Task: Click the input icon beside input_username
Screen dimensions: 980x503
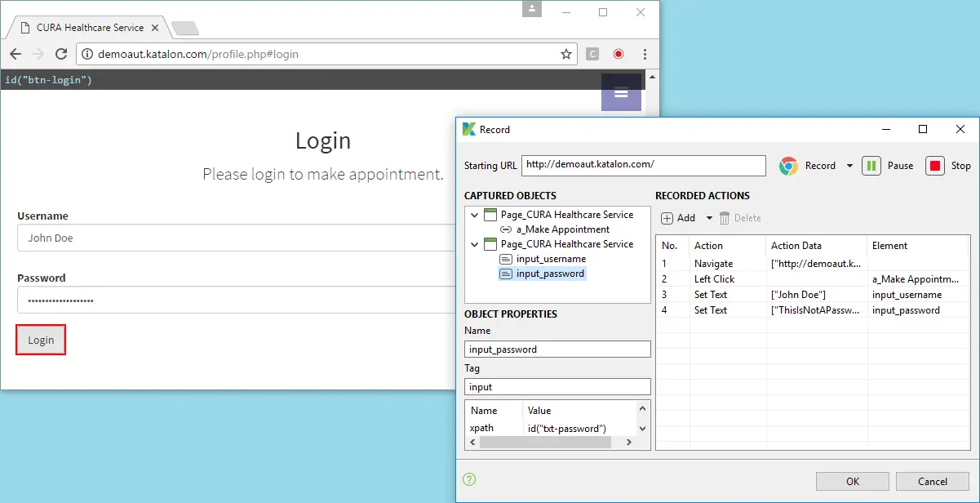Action: (x=506, y=259)
